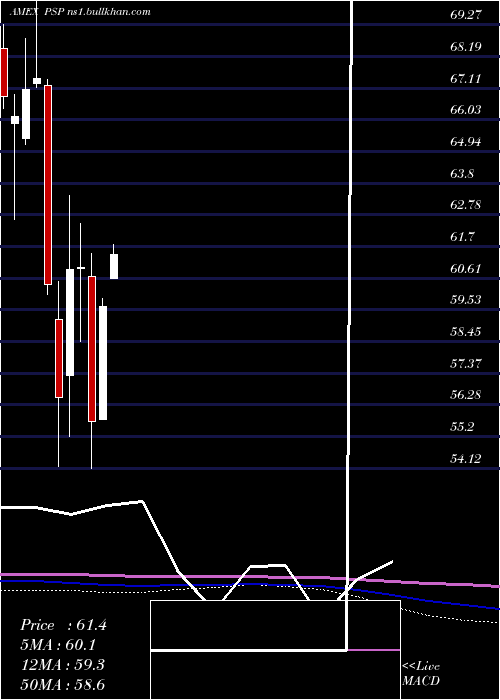Click the 56.28 price axis label
The height and width of the screenshot is (700, 500).
466,395
